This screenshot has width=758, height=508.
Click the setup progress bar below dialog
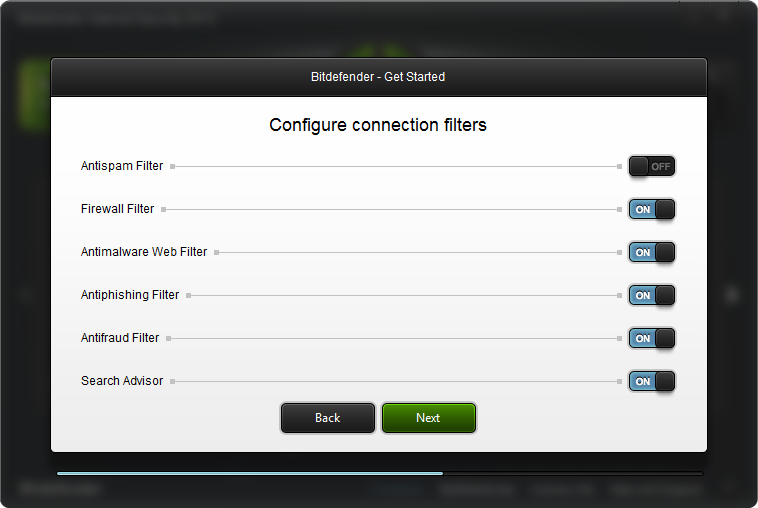click(380, 474)
